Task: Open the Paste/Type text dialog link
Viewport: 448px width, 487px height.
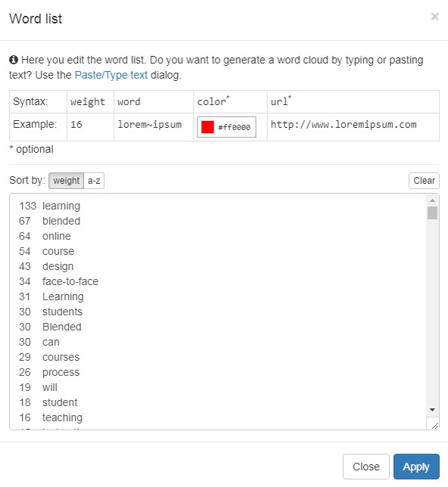Action: tap(111, 75)
